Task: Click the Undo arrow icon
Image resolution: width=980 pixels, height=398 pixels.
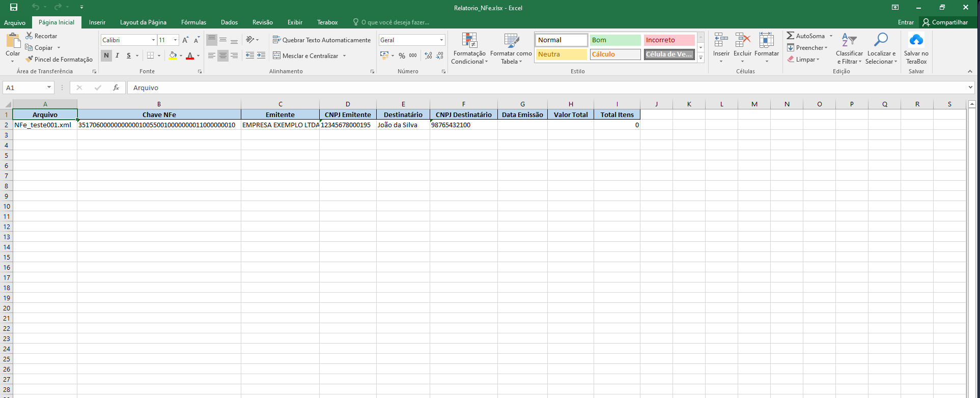Action: click(35, 7)
